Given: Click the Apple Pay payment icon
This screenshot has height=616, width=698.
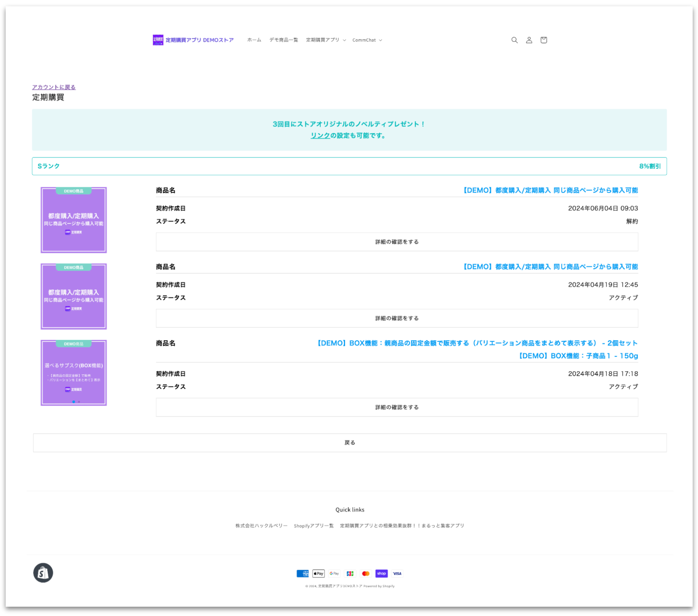Looking at the screenshot, I should 318,573.
